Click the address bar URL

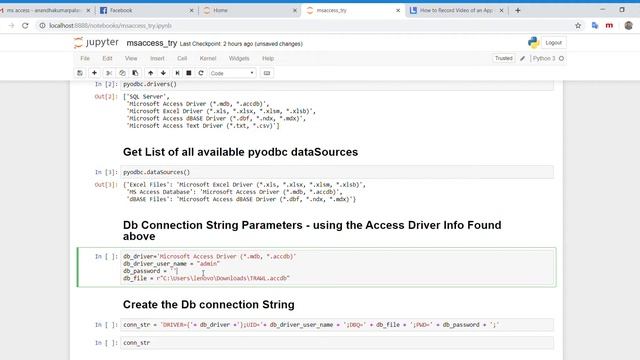111,26
